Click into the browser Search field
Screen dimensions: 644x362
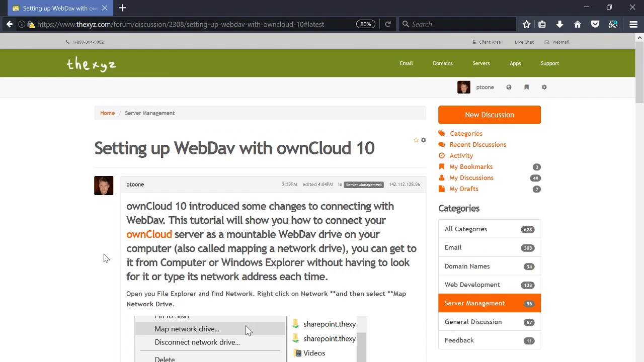click(x=458, y=24)
